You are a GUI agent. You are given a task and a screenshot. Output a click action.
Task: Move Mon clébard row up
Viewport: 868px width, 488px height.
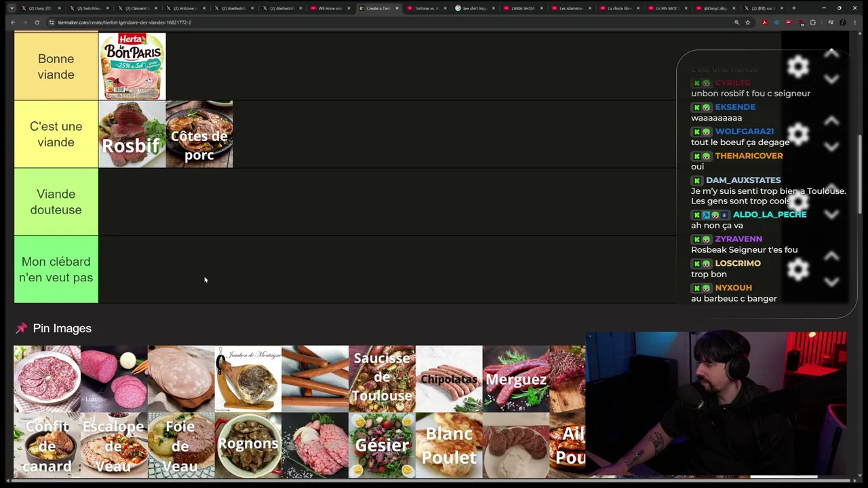pyautogui.click(x=831, y=257)
